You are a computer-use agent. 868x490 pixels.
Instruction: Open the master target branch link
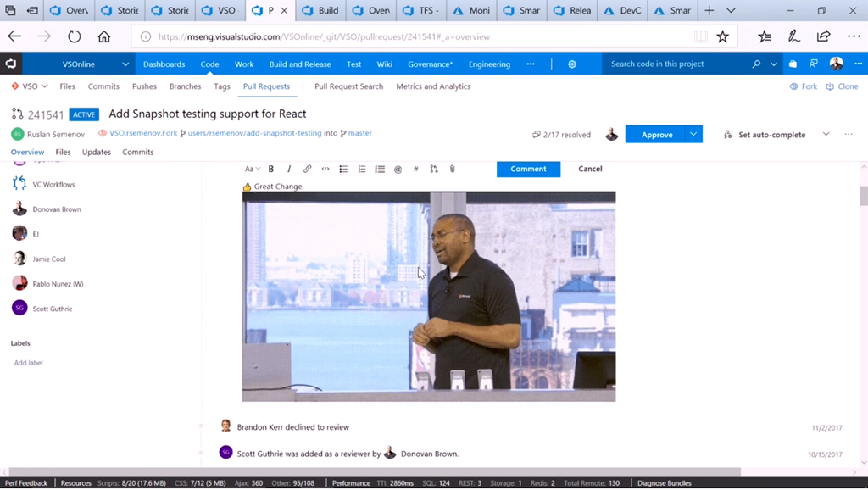[x=359, y=133]
